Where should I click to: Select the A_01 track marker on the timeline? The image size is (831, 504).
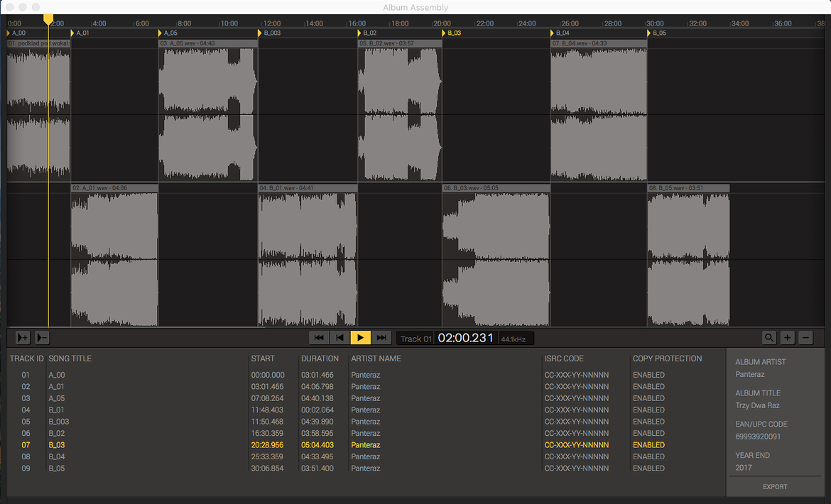coord(80,33)
